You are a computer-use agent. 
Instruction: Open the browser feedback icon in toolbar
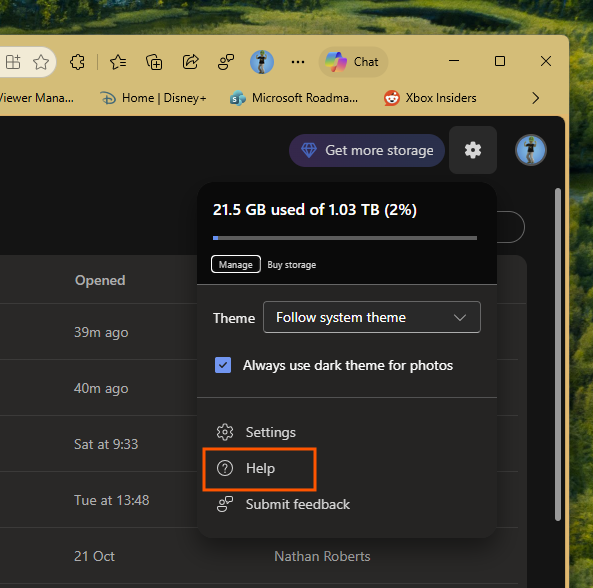[x=226, y=62]
